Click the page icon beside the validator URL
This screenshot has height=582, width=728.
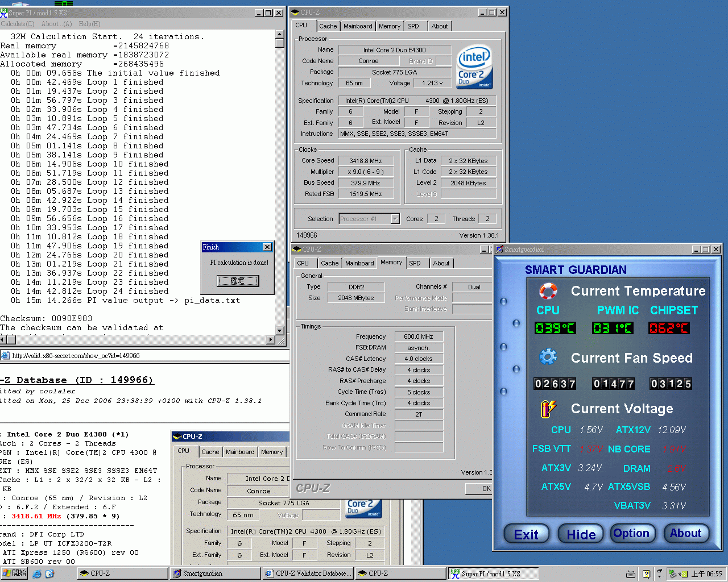click(x=5, y=356)
